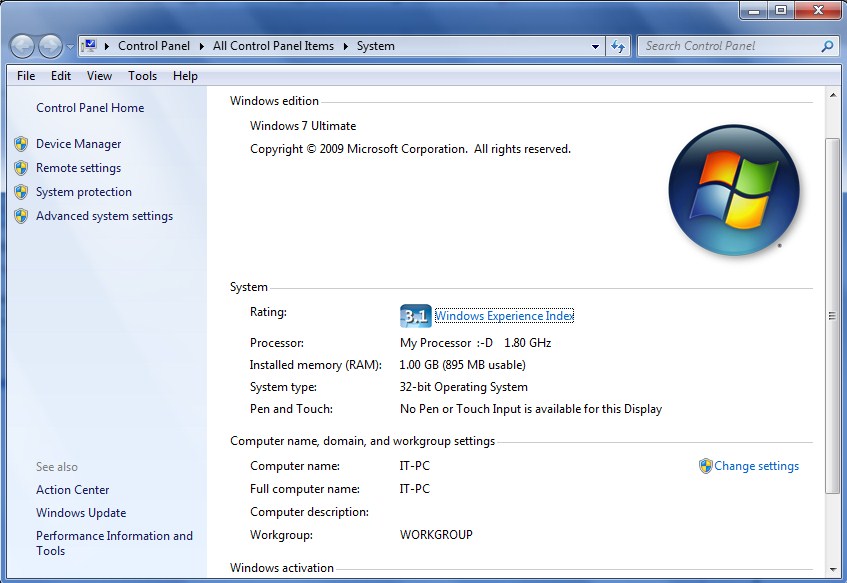Viewport: 847px width, 583px height.
Task: Click the Windows logo image
Action: pos(734,190)
